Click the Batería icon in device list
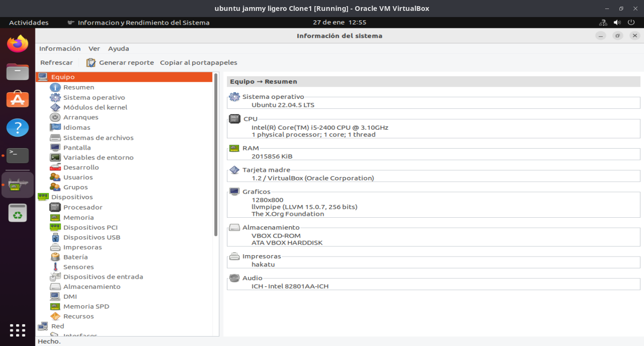Image resolution: width=644 pixels, height=346 pixels. (55, 257)
